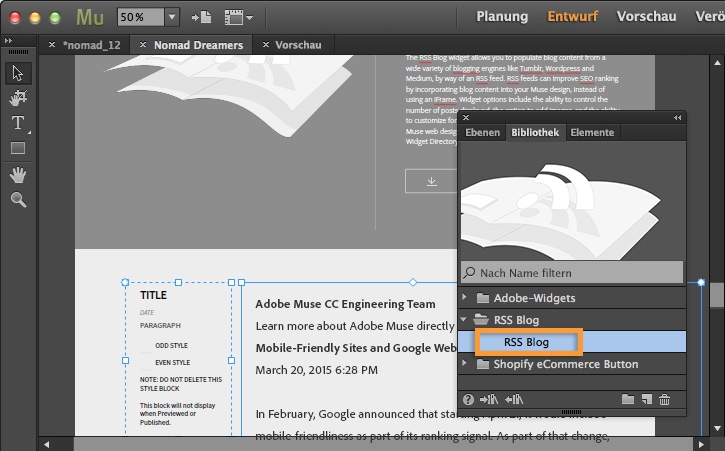Close the library panel
The image size is (725, 451).
[466, 117]
